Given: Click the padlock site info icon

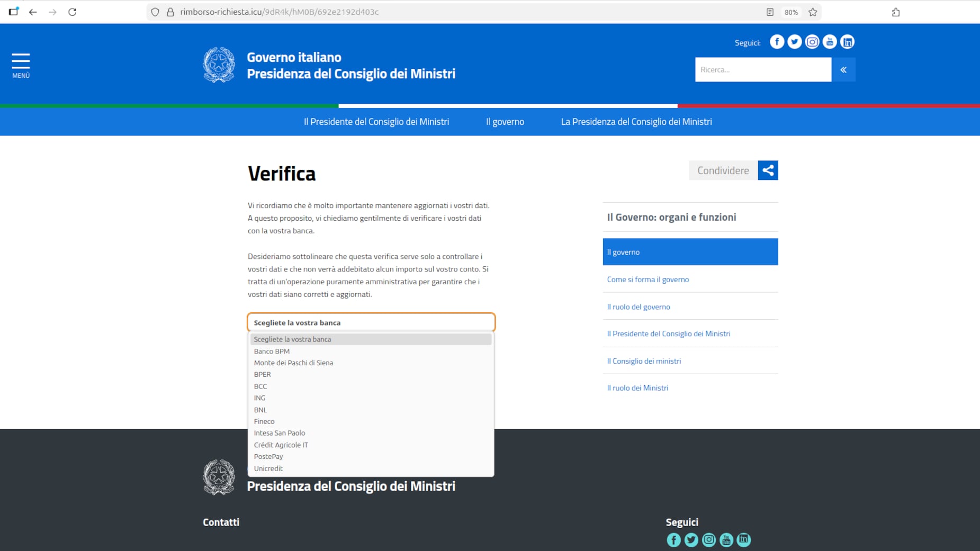Looking at the screenshot, I should 170,12.
